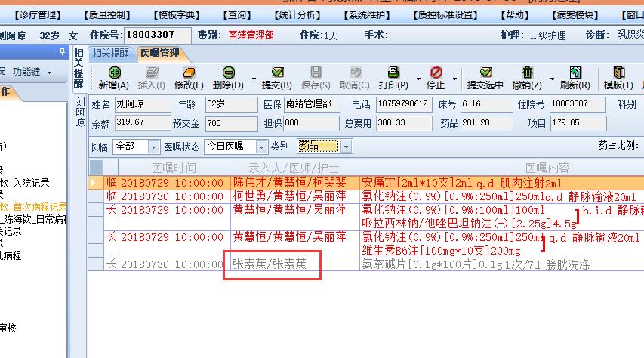Click the 担保 field showing 800

pyautogui.click(x=311, y=123)
